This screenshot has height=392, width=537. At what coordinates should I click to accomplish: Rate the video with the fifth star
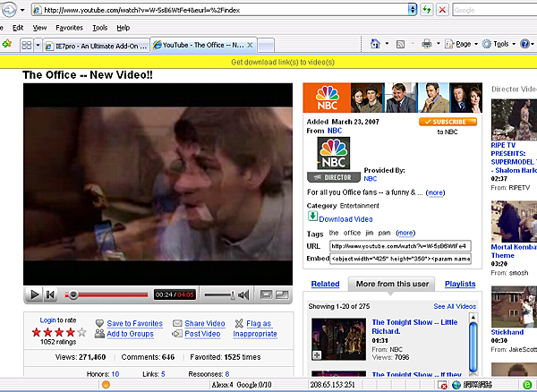tap(81, 332)
